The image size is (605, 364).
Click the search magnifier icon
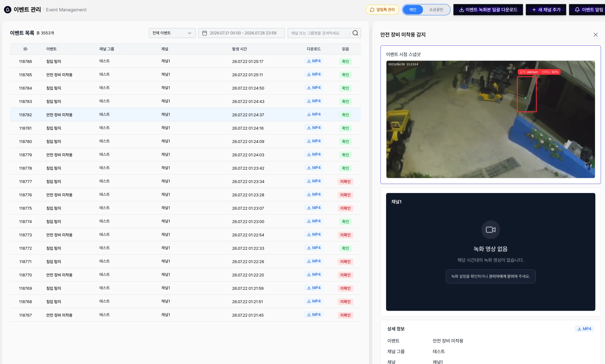(x=355, y=33)
